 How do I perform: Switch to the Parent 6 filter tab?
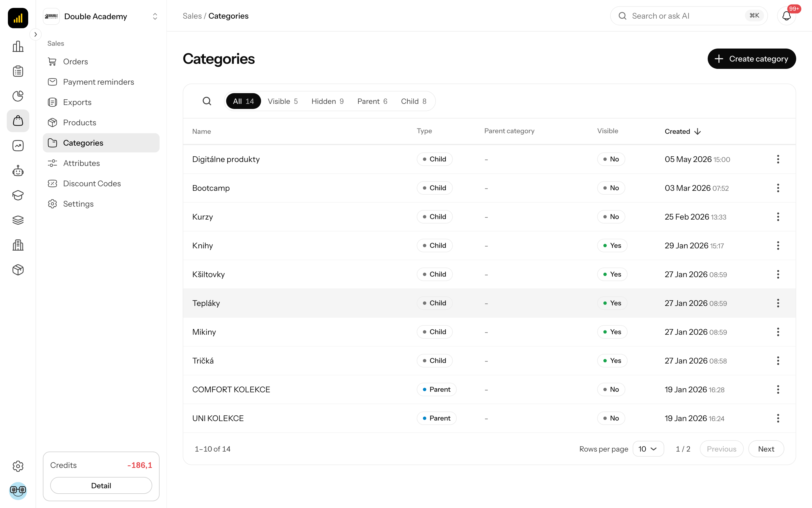[x=372, y=101]
